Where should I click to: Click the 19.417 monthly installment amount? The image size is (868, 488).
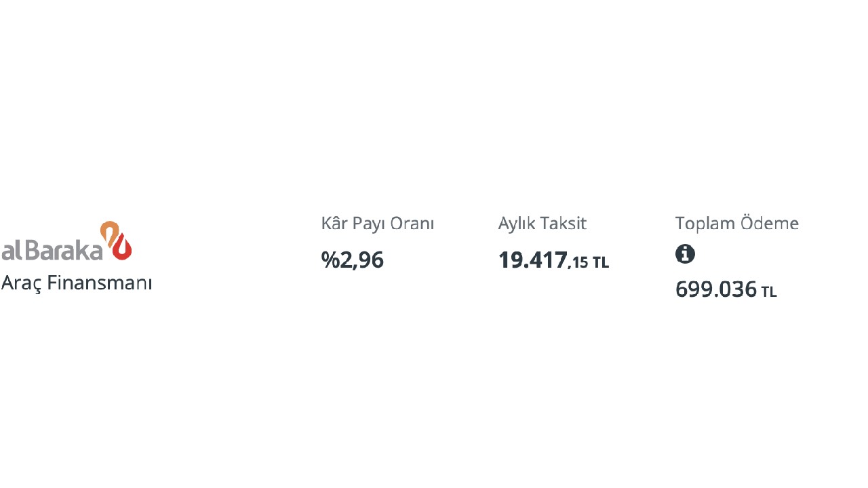click(532, 260)
